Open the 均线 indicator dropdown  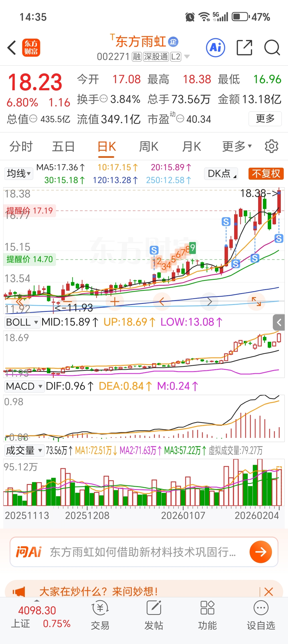tap(19, 174)
